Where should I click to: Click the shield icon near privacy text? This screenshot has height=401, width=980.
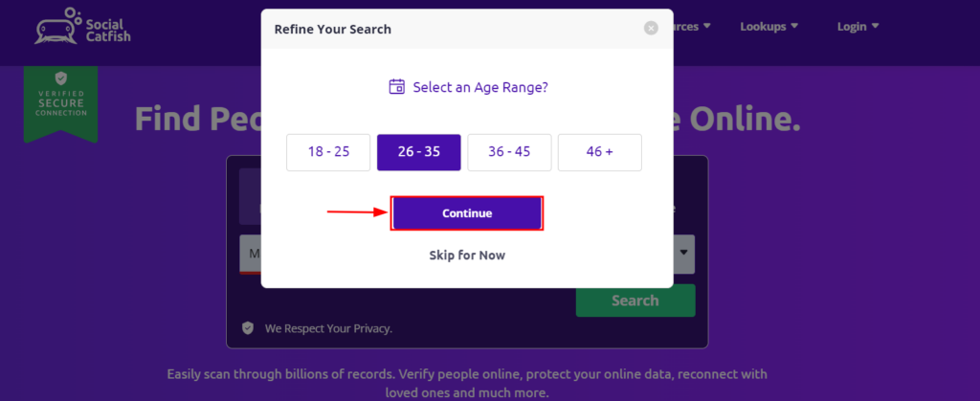pos(248,328)
